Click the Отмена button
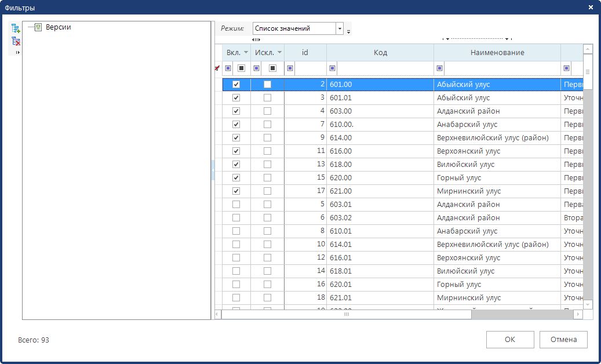 (563, 340)
